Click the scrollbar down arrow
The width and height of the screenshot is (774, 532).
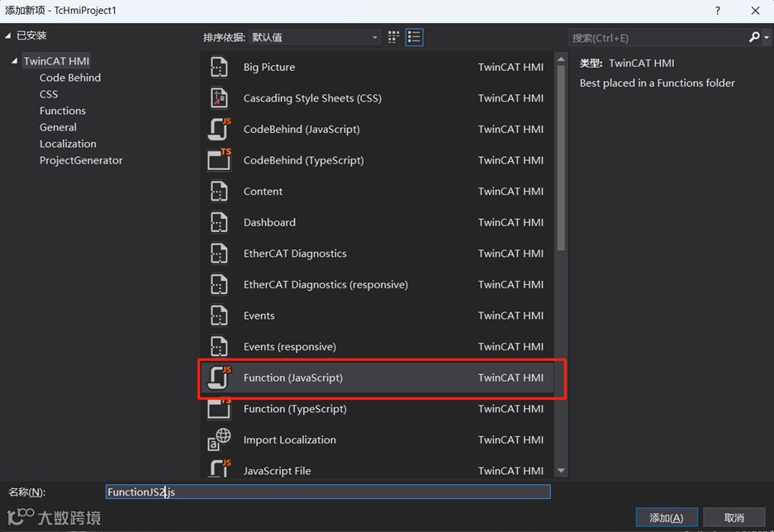click(x=561, y=471)
